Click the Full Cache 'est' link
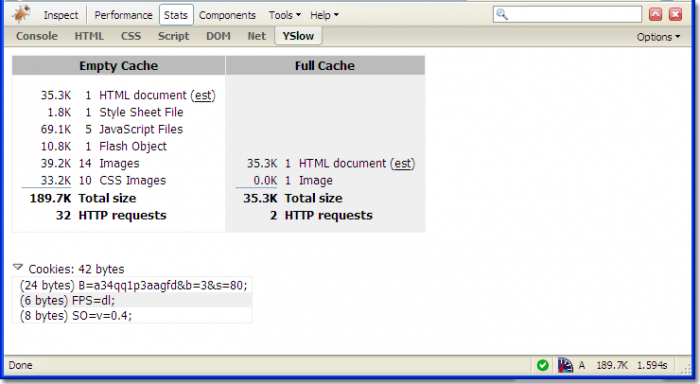Viewport: 700px width, 384px height. 402,164
